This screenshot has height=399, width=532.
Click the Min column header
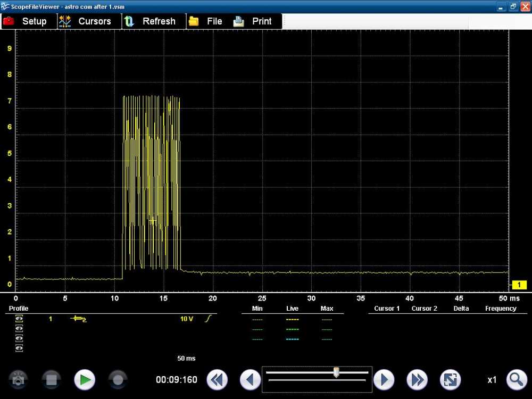pos(257,309)
